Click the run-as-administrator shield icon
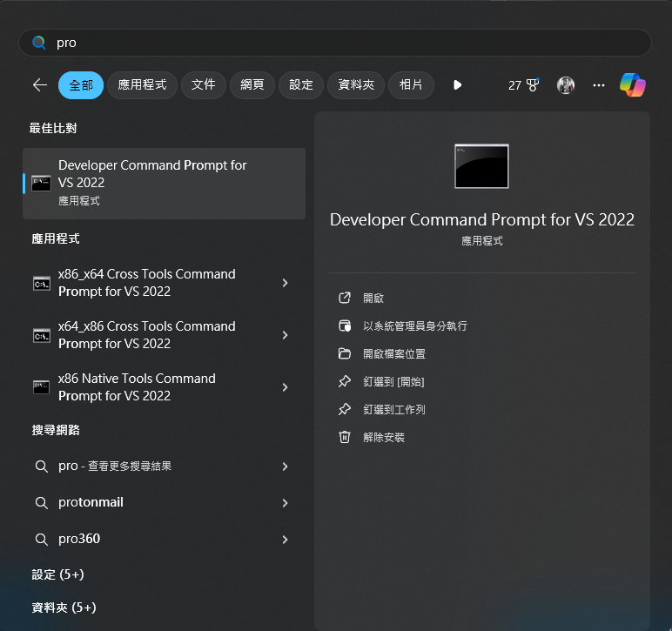The width and height of the screenshot is (672, 631). point(345,326)
